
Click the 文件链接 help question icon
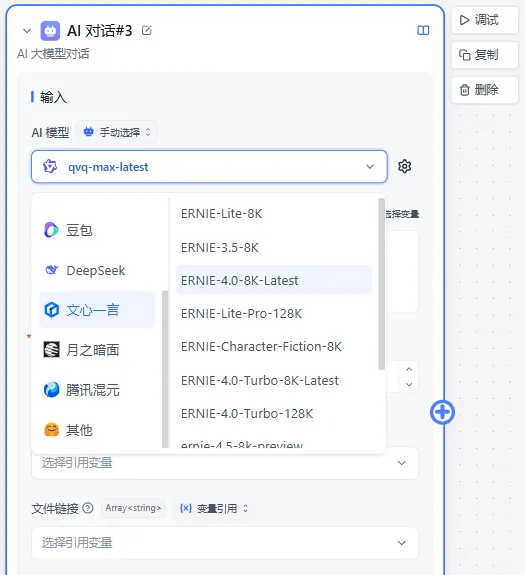88,508
